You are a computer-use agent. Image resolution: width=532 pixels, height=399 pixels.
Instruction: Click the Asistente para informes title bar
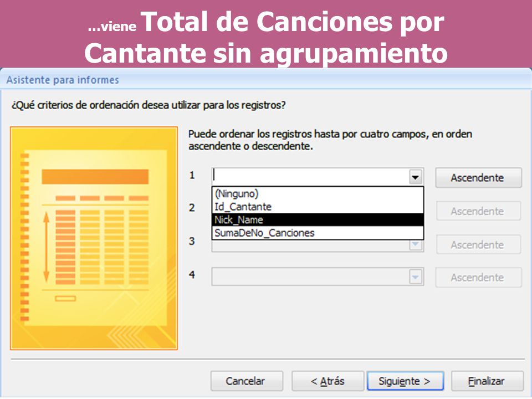click(266, 80)
